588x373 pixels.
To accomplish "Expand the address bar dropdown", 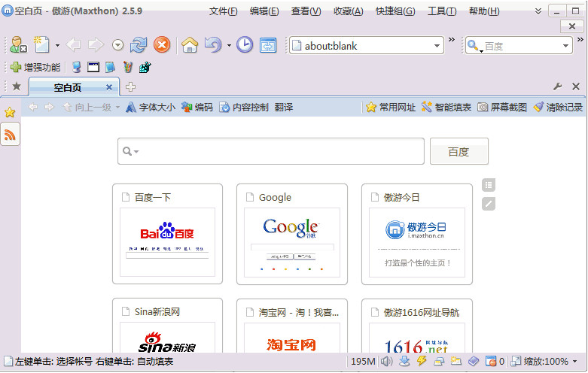I will pos(437,46).
